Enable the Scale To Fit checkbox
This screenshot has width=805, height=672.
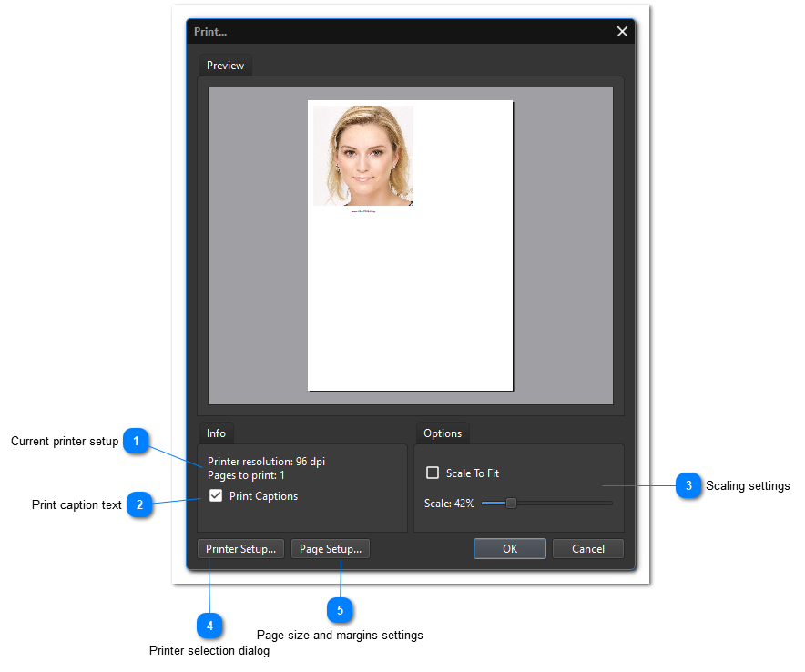(x=433, y=473)
